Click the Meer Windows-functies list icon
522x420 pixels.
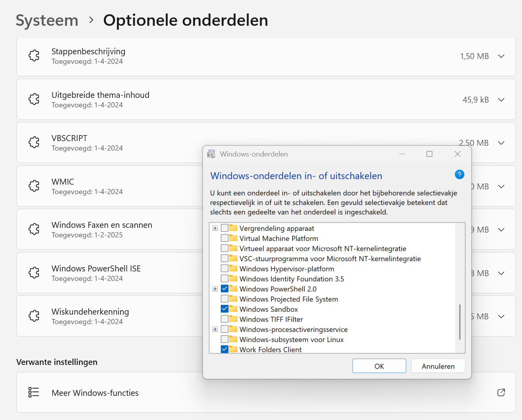pyautogui.click(x=34, y=392)
